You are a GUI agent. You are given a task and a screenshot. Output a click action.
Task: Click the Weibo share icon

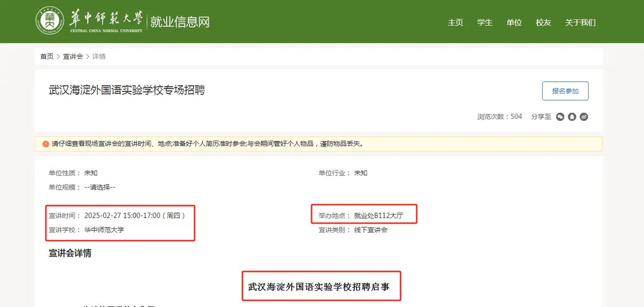[x=584, y=116]
